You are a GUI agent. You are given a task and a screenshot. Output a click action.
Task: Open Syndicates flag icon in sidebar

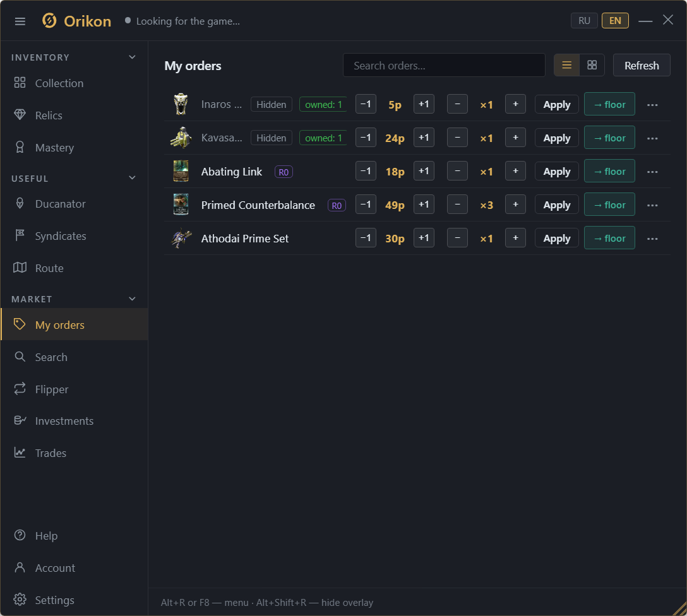coord(20,235)
